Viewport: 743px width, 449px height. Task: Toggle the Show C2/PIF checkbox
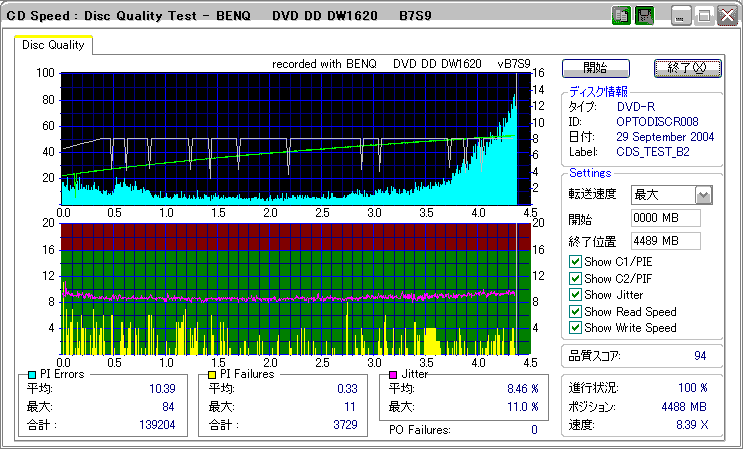pos(575,278)
